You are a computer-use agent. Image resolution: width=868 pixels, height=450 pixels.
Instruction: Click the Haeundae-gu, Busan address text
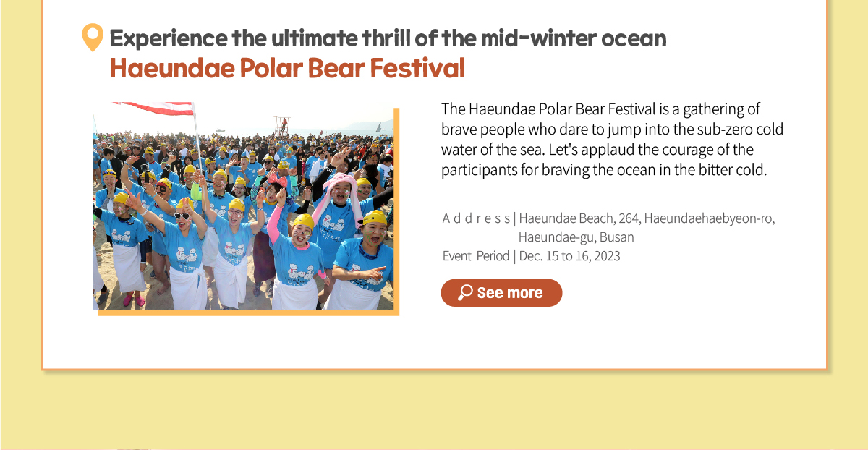[x=576, y=237]
